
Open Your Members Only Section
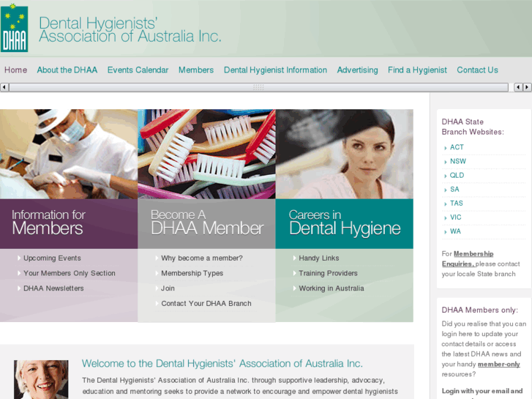click(x=70, y=273)
